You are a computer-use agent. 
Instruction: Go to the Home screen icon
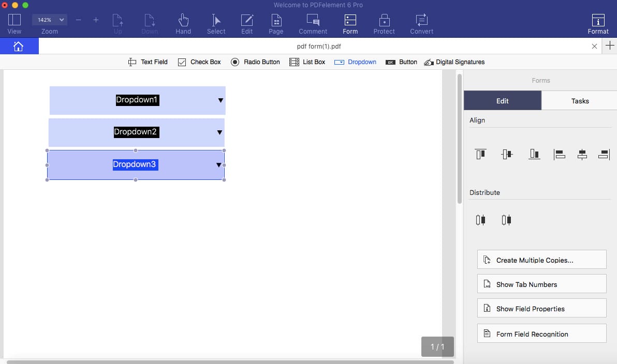click(x=19, y=47)
